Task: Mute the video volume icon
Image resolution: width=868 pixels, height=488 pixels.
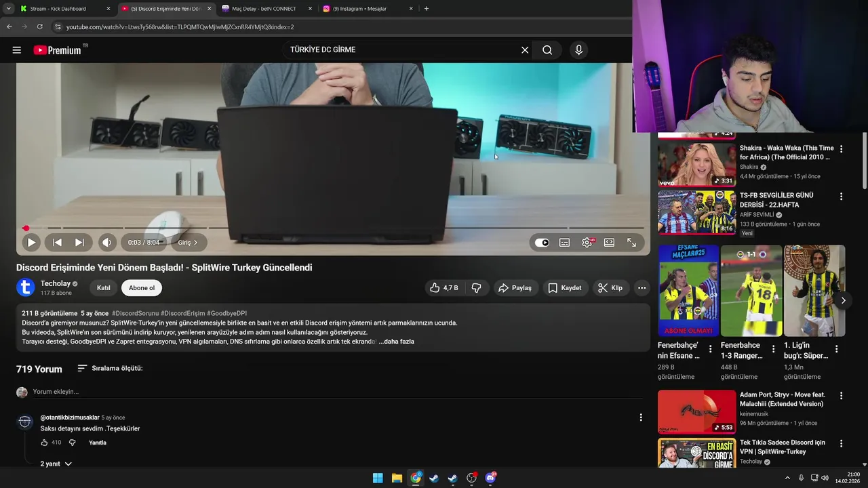Action: click(x=107, y=242)
